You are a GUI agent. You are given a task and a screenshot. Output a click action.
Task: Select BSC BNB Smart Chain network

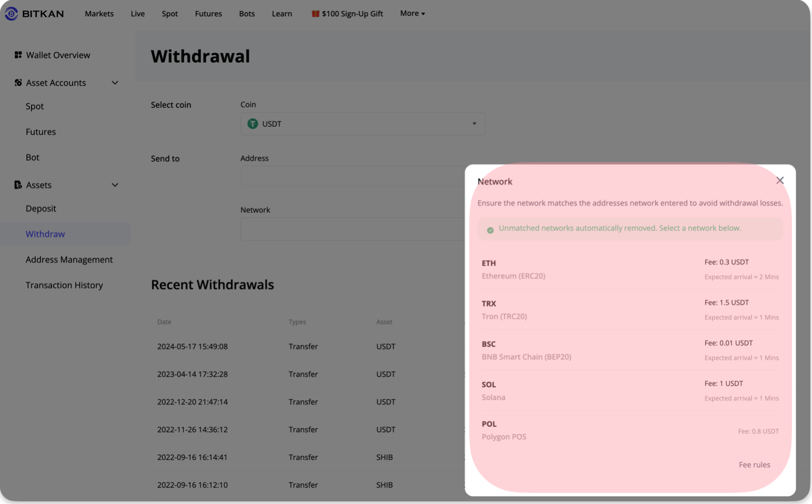(x=630, y=350)
